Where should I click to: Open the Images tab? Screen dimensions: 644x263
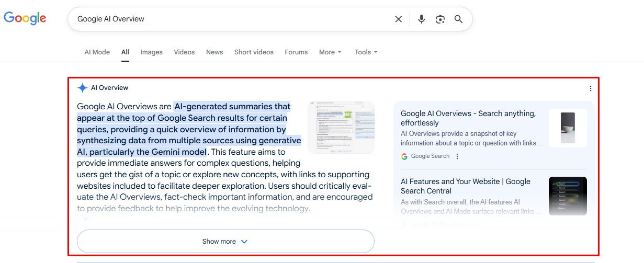pyautogui.click(x=151, y=52)
